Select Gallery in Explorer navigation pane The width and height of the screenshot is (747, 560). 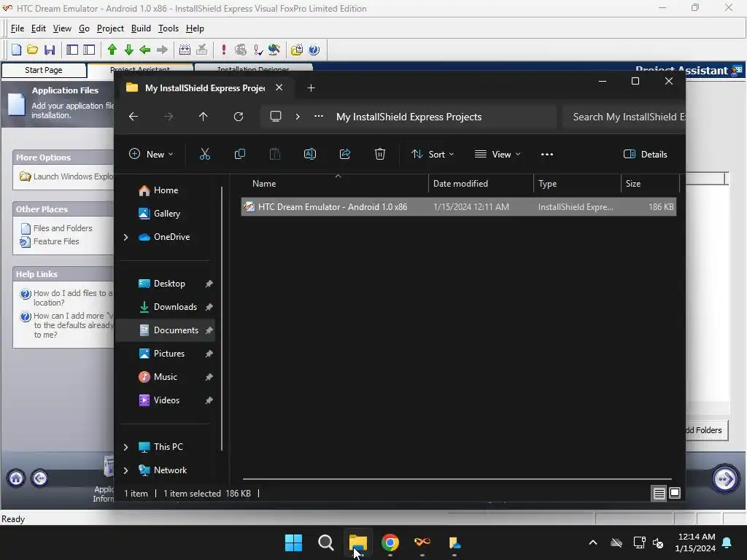[167, 214]
